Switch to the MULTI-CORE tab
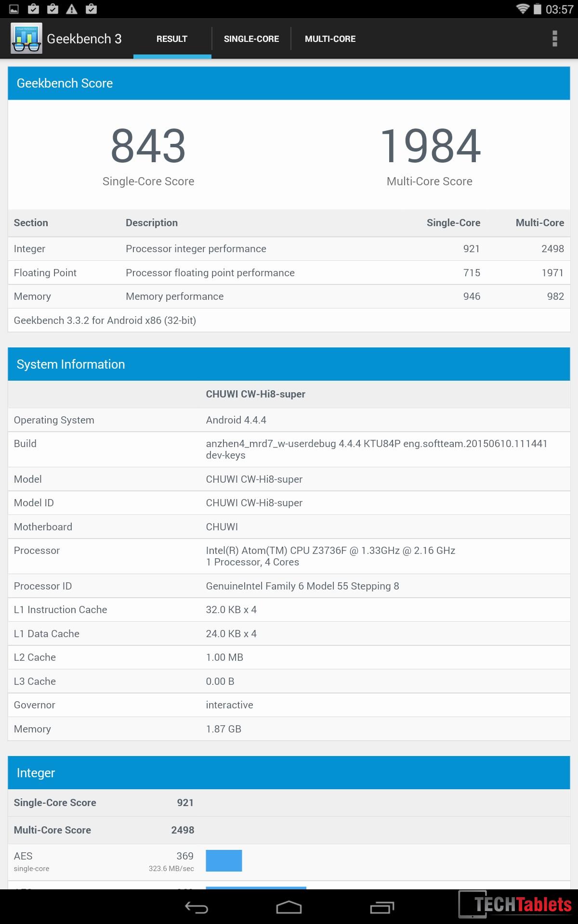578x924 pixels. [330, 39]
